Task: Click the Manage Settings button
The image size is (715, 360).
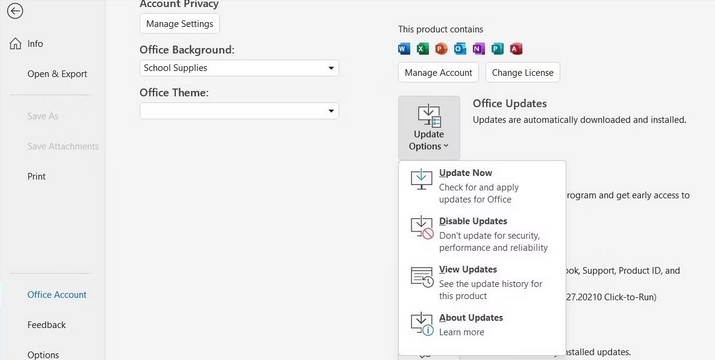Action: tap(180, 24)
